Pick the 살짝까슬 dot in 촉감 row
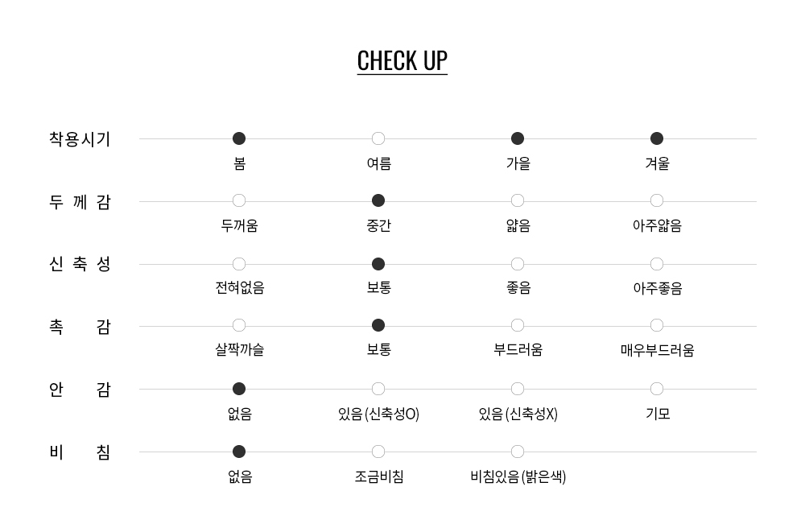Viewport: 805px width, 532px height. 239,326
